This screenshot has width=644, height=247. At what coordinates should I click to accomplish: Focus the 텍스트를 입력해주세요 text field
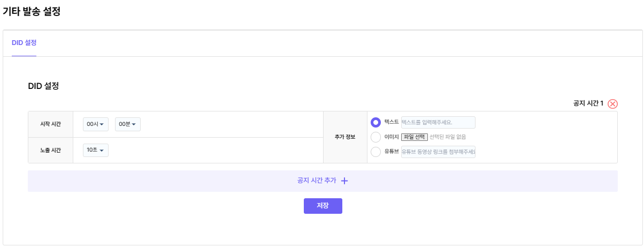[x=438, y=123]
